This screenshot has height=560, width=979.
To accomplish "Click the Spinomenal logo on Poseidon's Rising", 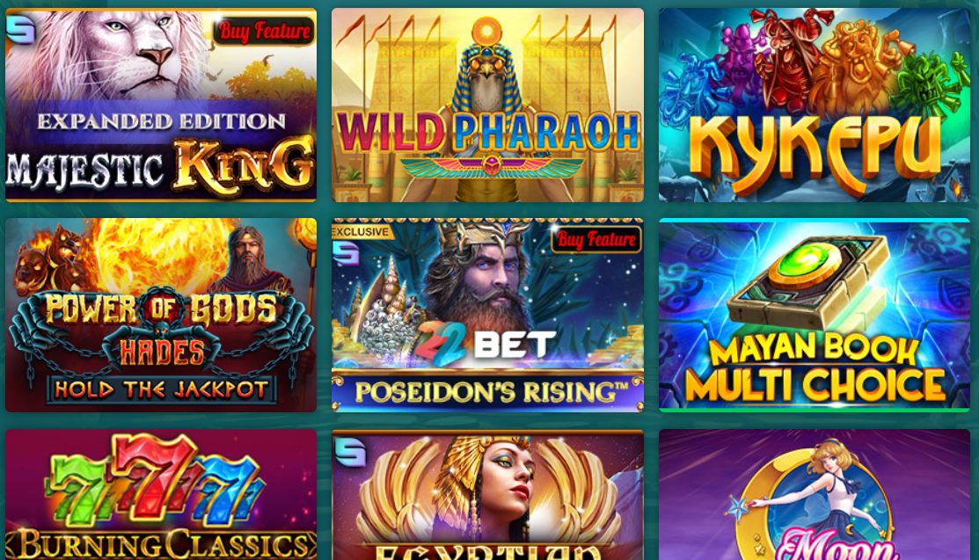I will pos(347,254).
